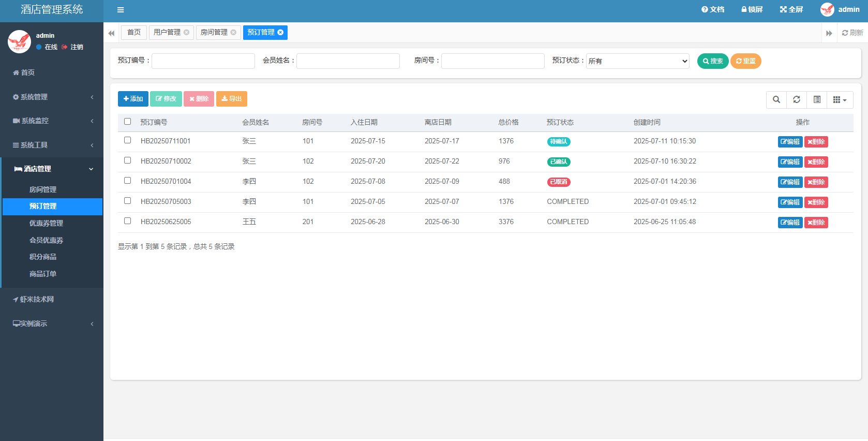Screen dimensions: 868x441
Task: Tick the checkbox for booking HB20250625005
Action: [x=128, y=221]
